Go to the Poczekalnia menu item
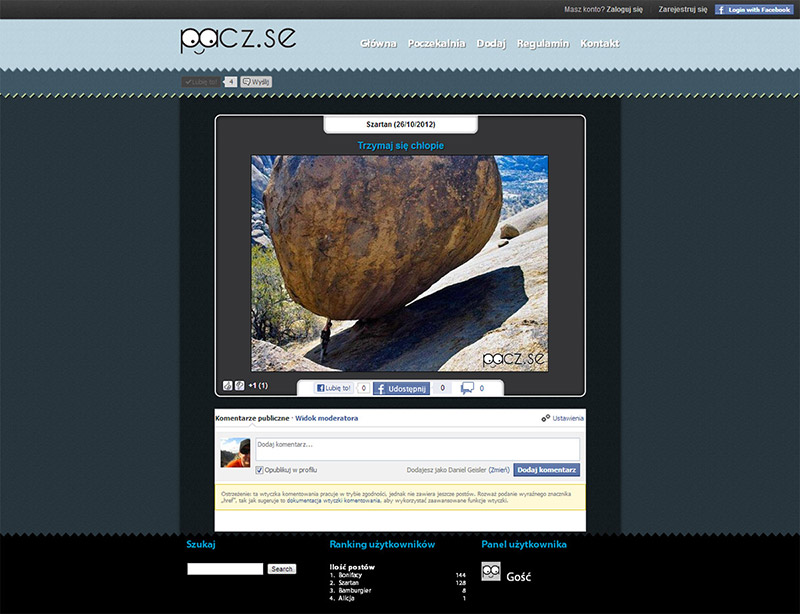The height and width of the screenshot is (614, 800). [436, 43]
